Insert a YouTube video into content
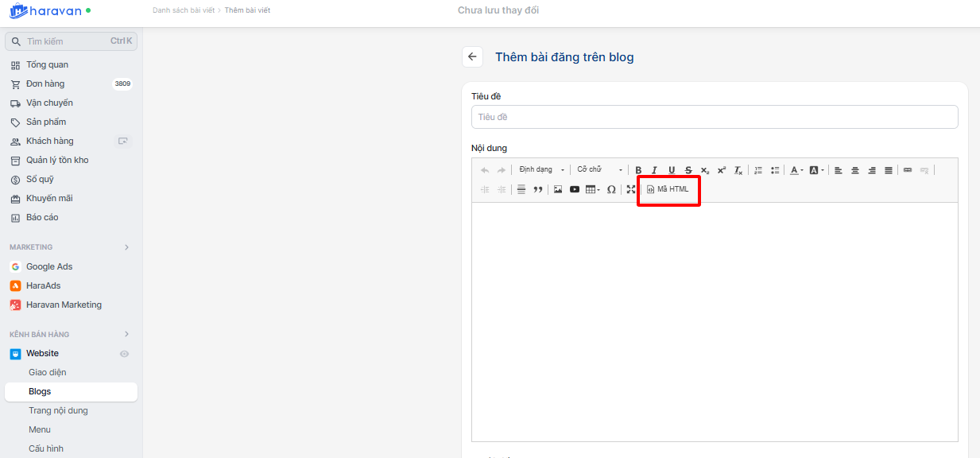Screen dimensions: 980x458 coord(575,189)
